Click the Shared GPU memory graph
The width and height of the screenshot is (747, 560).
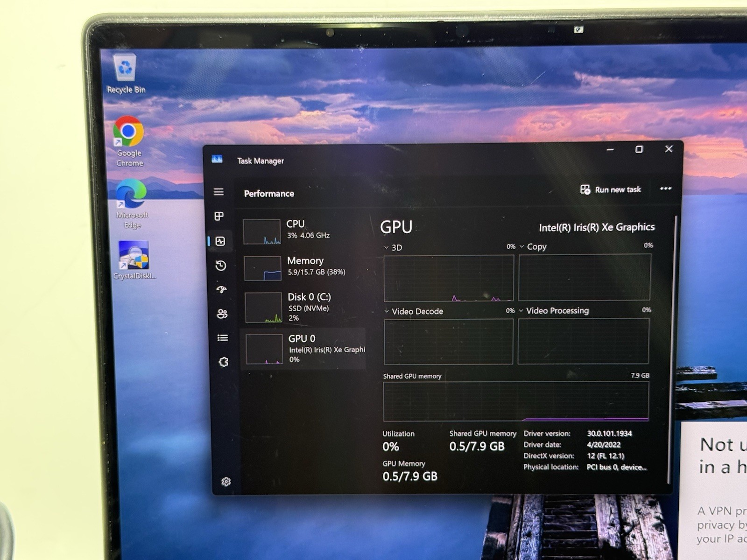click(x=516, y=401)
